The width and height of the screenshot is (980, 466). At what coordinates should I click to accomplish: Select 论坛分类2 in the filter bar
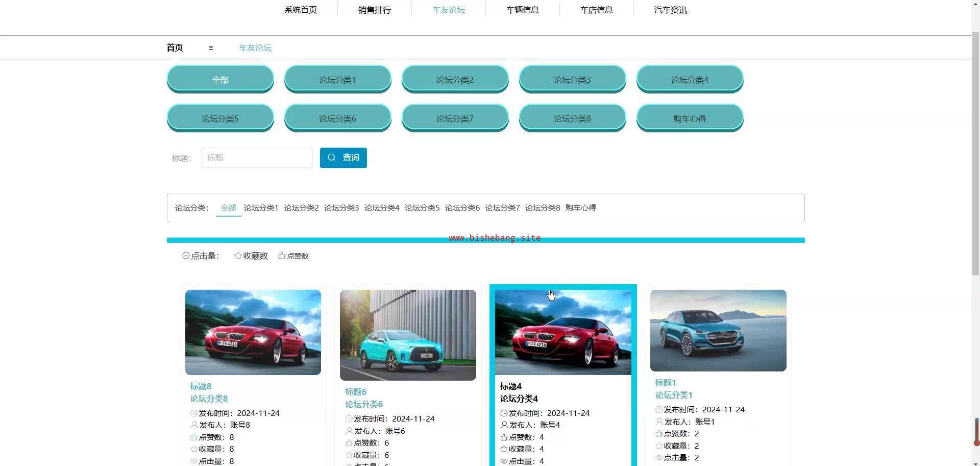point(301,207)
